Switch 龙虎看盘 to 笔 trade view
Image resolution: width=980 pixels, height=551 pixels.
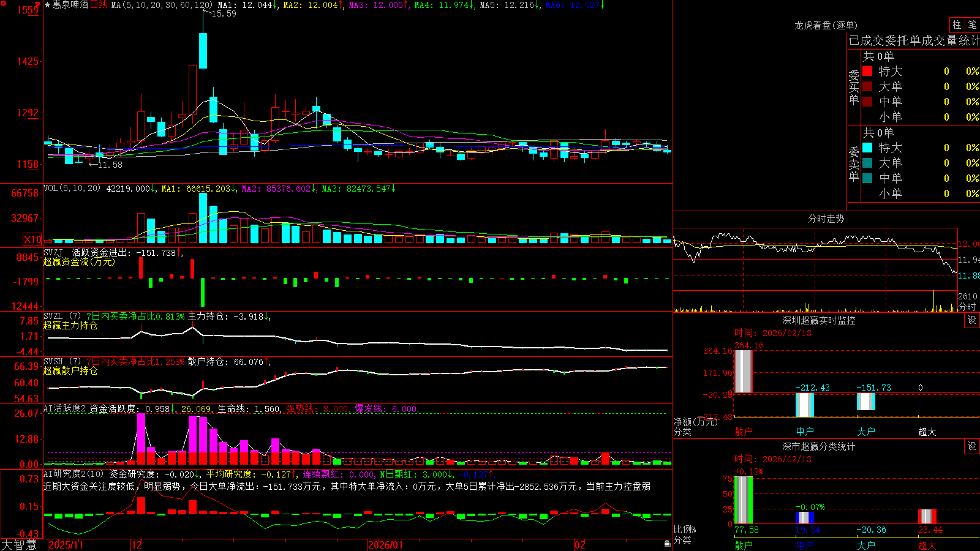[972, 25]
